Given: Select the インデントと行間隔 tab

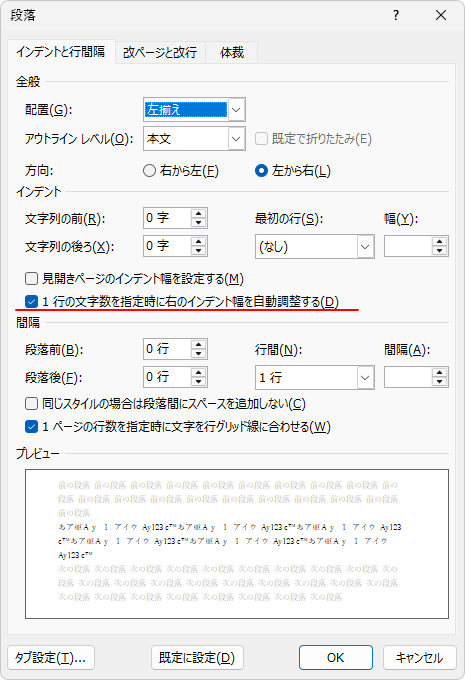Looking at the screenshot, I should [x=61, y=52].
